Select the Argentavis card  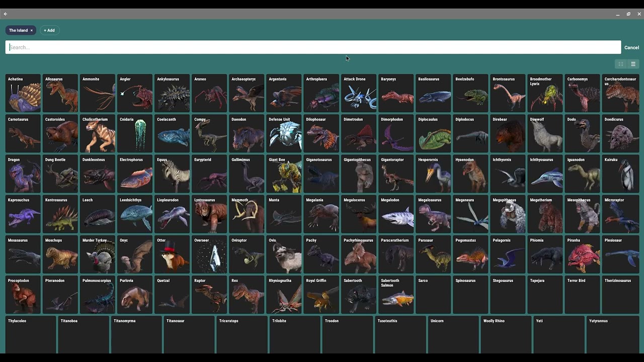click(x=284, y=93)
